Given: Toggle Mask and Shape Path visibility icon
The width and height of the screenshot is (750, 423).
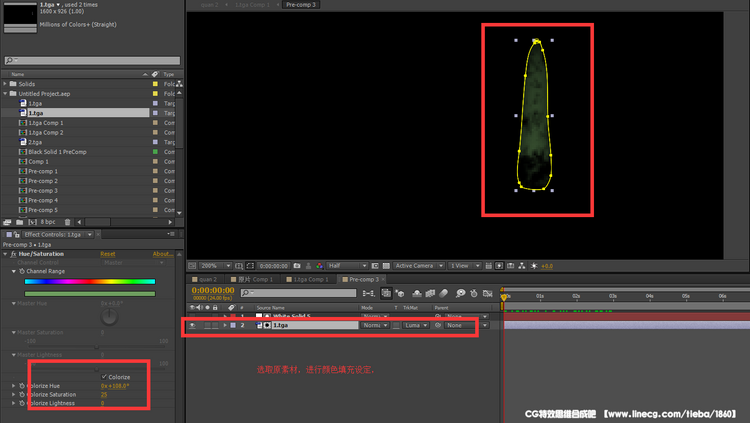Looking at the screenshot, I should (250, 266).
